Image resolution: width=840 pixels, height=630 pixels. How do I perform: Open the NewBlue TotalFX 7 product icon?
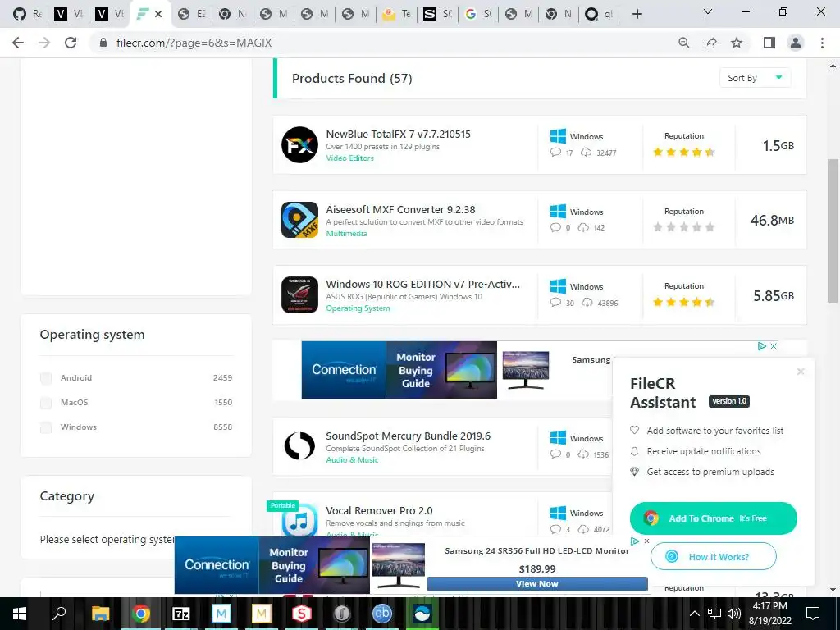pos(299,144)
